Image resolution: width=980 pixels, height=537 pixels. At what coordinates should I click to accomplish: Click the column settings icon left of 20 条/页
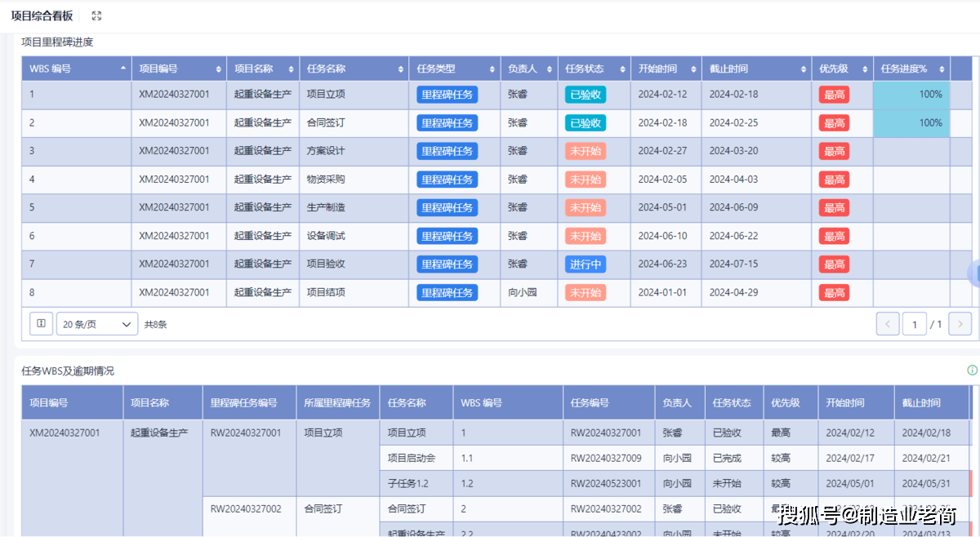pos(42,324)
